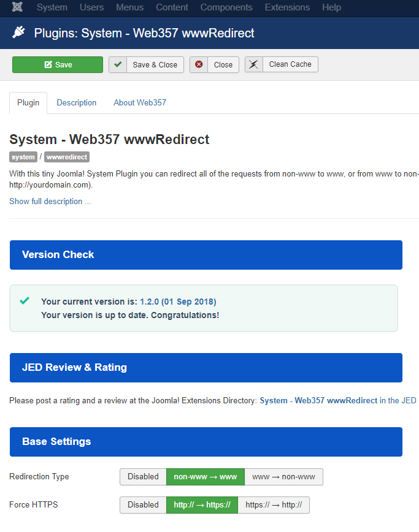The height and width of the screenshot is (532, 419).
Task: Select https:// → http:// option
Action: (274, 504)
